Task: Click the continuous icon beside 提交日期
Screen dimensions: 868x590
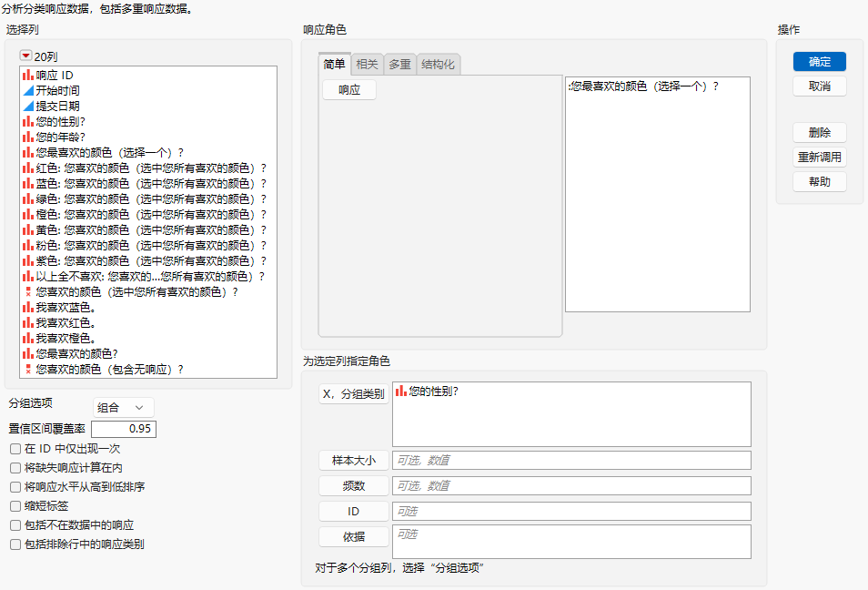Action: click(x=27, y=106)
